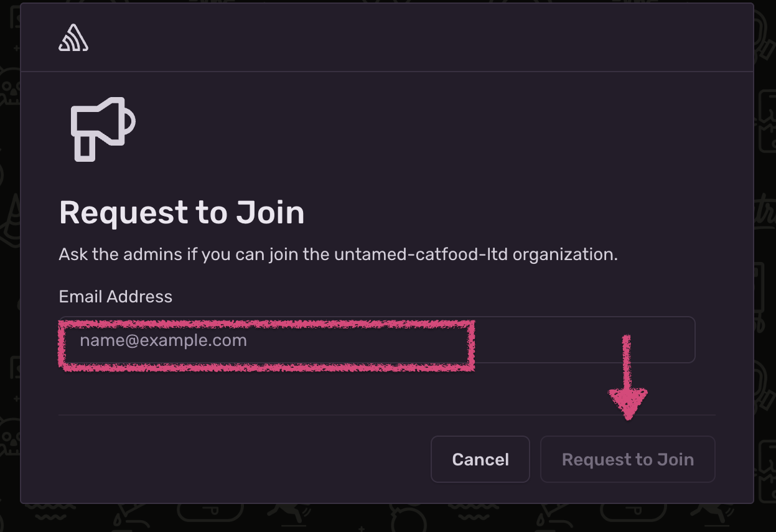Viewport: 776px width, 532px height.
Task: Click the "Ask the admins" description sentence
Action: pos(339,254)
